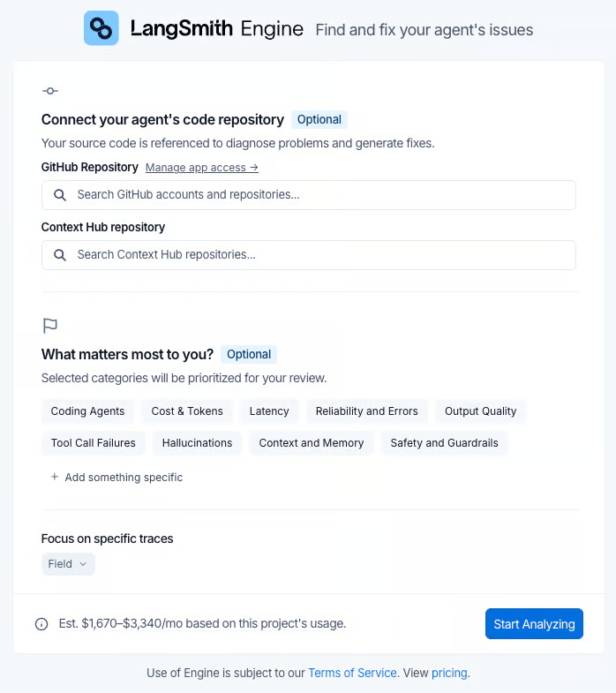Screen dimensions: 616x693
Task: Open the Field dropdown under Focus on traces
Action: pyautogui.click(x=68, y=564)
